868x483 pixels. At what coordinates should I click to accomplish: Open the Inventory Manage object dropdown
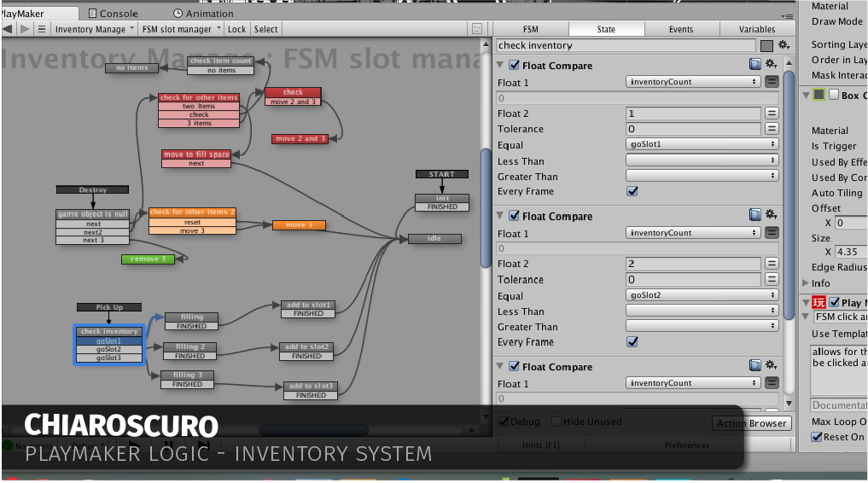[x=94, y=29]
